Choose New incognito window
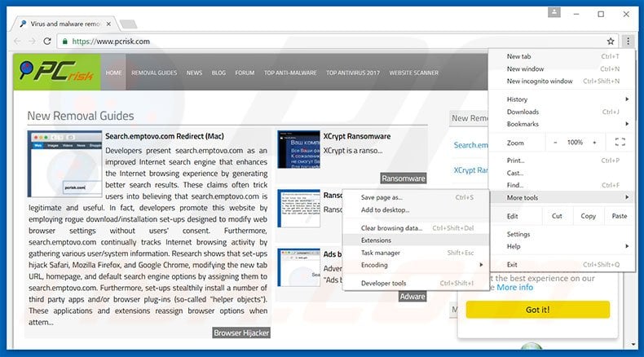Viewport: 644px width, 357px height. pyautogui.click(x=562, y=81)
